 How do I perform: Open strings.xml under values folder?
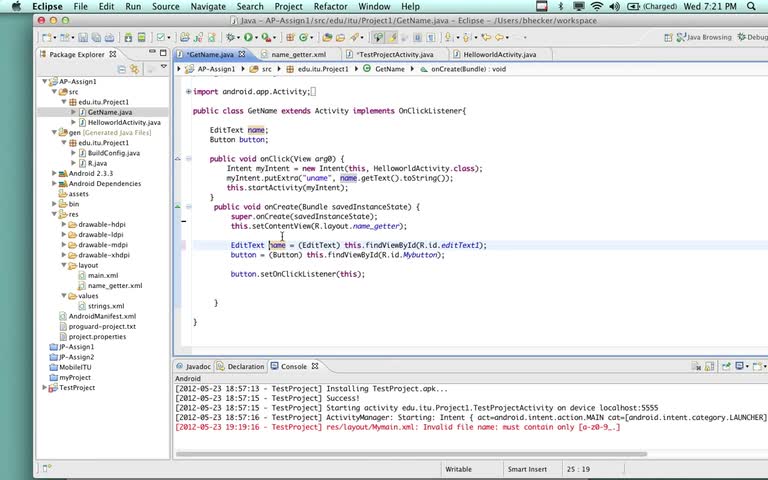(105, 306)
